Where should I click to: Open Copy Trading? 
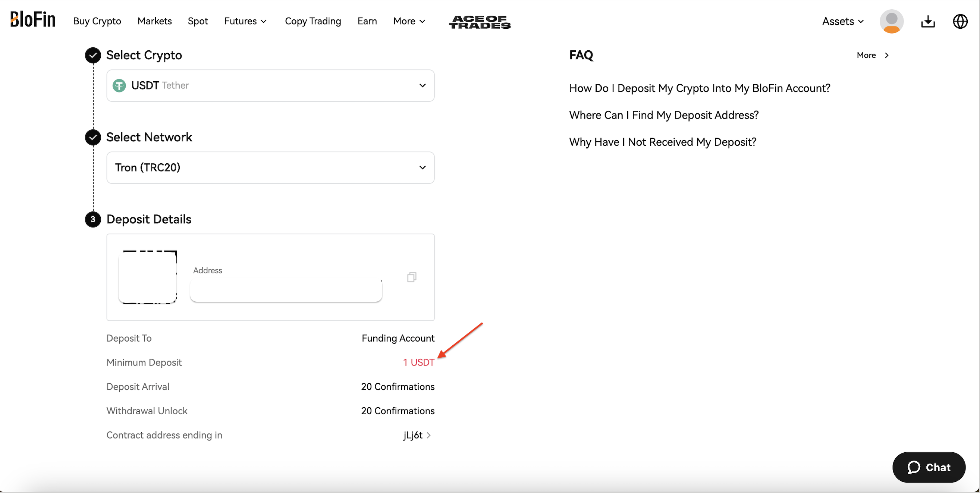click(x=313, y=21)
